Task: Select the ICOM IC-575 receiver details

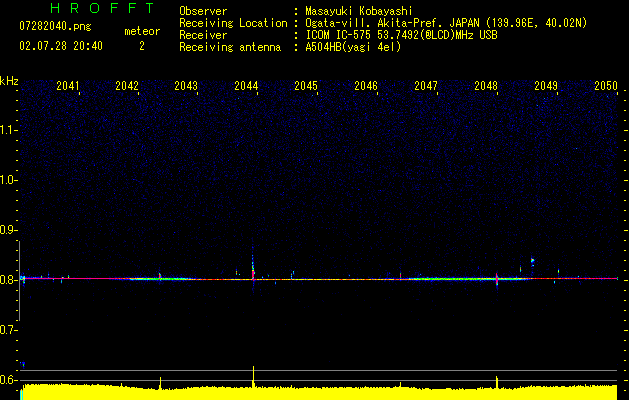Action: 401,35
